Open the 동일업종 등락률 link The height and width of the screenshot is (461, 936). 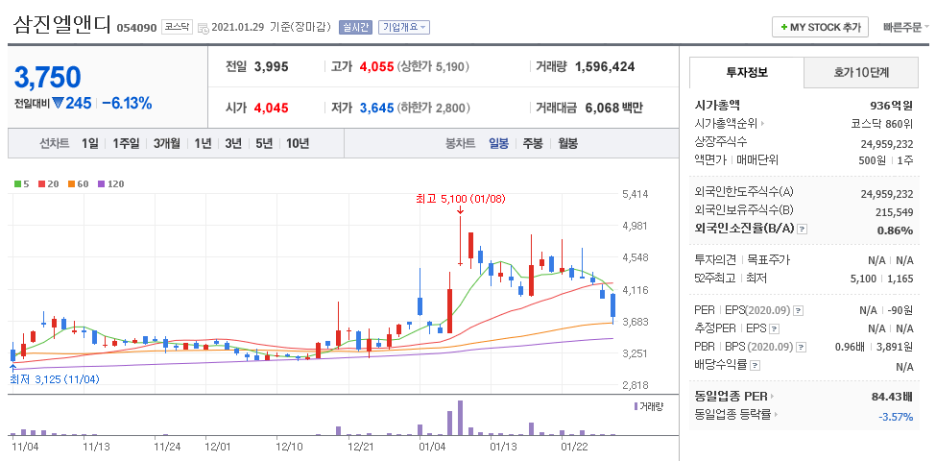[734, 413]
